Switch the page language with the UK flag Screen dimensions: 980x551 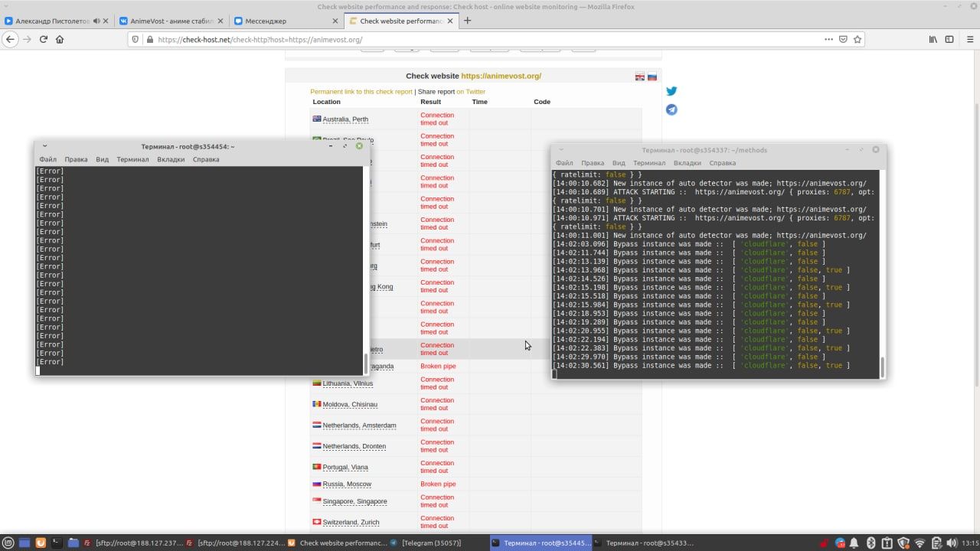[640, 77]
